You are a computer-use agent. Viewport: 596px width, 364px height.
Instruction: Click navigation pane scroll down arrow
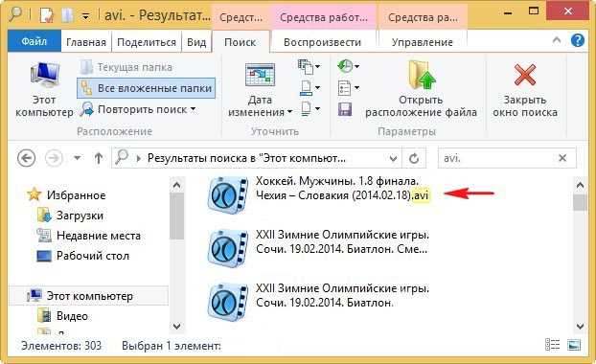tap(176, 326)
